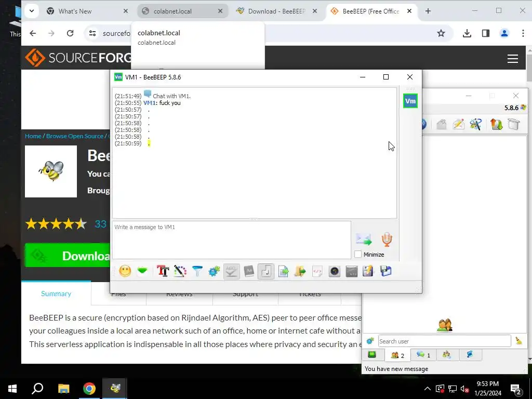532x399 pixels.
Task: Close the colabnet.local browser tab
Action: [220, 11]
